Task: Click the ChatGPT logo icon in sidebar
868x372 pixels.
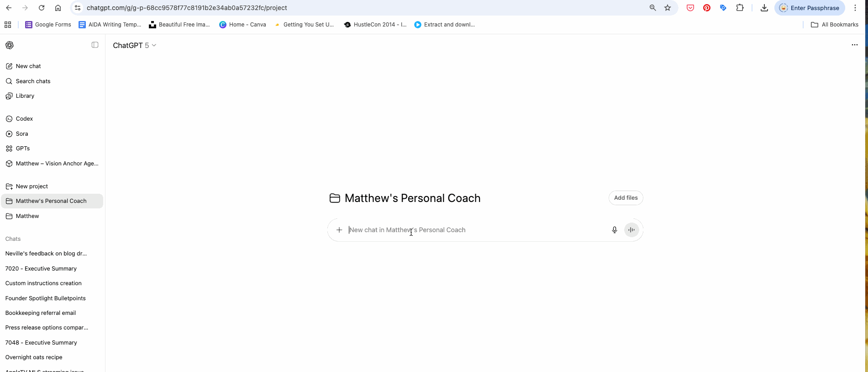Action: tap(10, 45)
